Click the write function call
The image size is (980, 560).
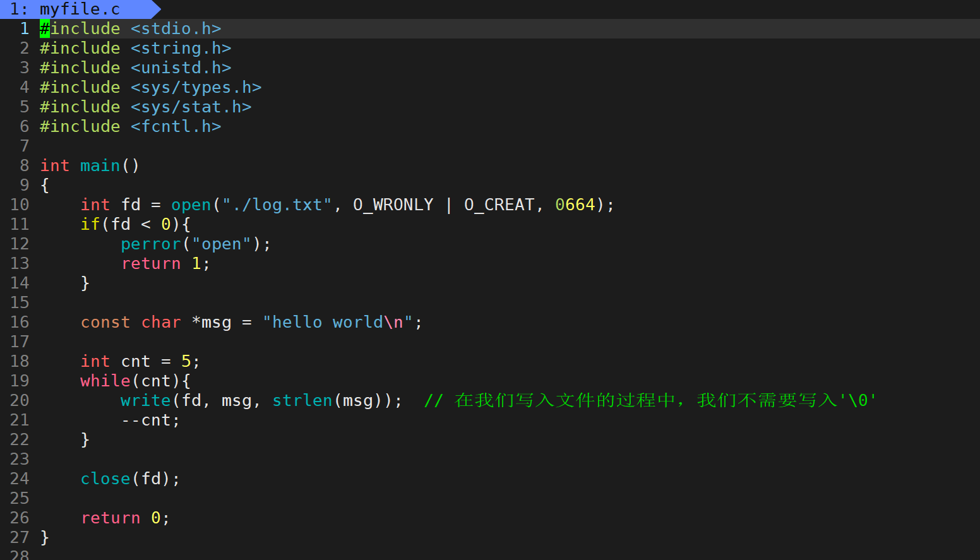146,400
